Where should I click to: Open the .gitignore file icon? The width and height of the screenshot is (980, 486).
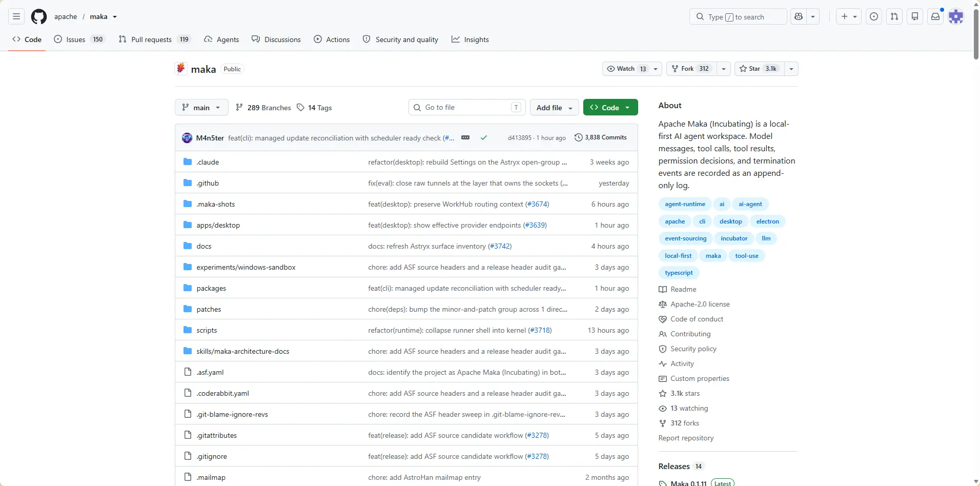pos(188,456)
